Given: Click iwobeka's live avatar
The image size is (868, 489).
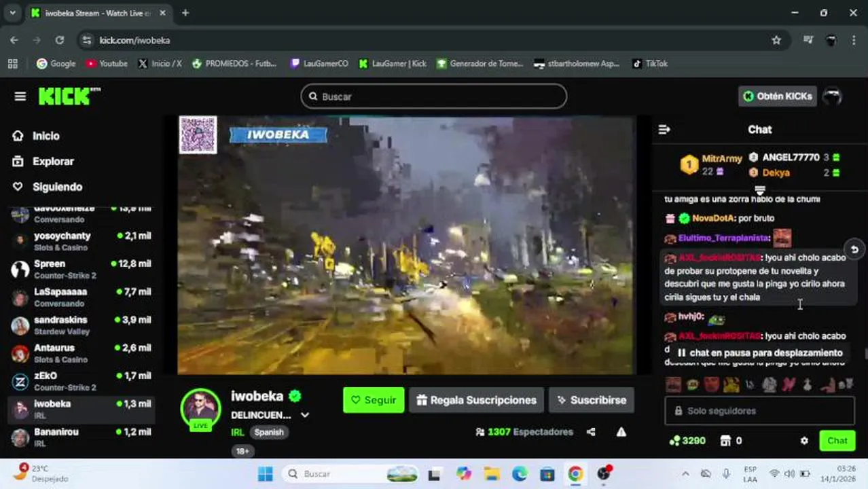Looking at the screenshot, I should 200,409.
